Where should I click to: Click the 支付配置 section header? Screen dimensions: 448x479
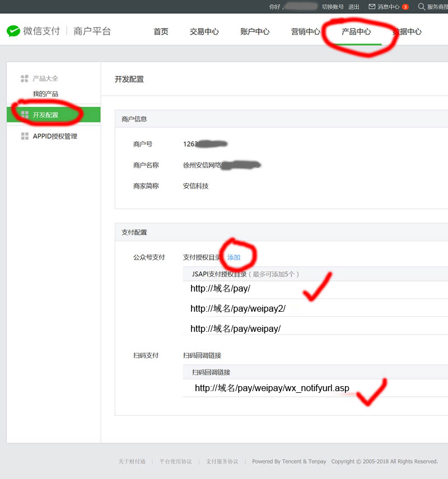tap(134, 232)
